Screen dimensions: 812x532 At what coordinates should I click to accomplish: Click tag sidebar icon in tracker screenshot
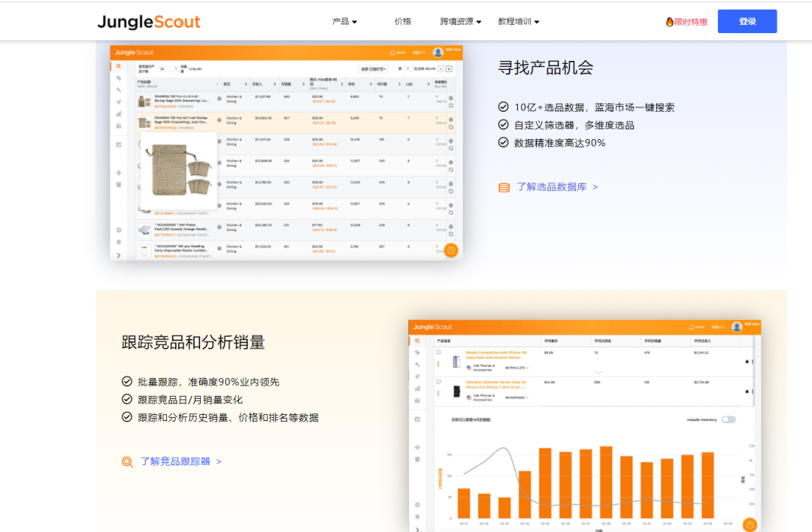click(417, 352)
